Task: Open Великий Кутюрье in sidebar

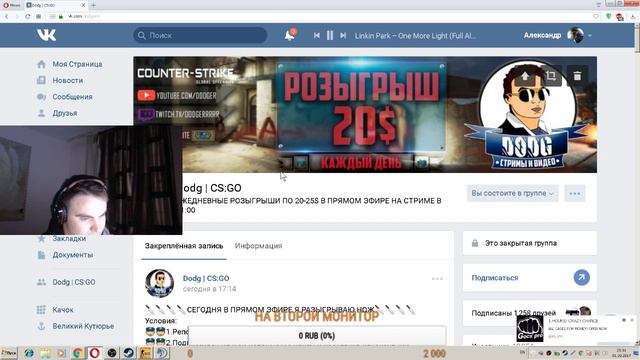Action: (x=83, y=326)
